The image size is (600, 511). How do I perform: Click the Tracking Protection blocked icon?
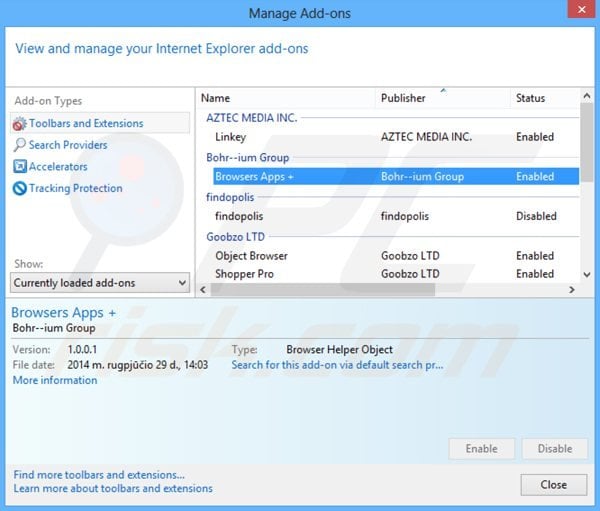[x=20, y=188]
